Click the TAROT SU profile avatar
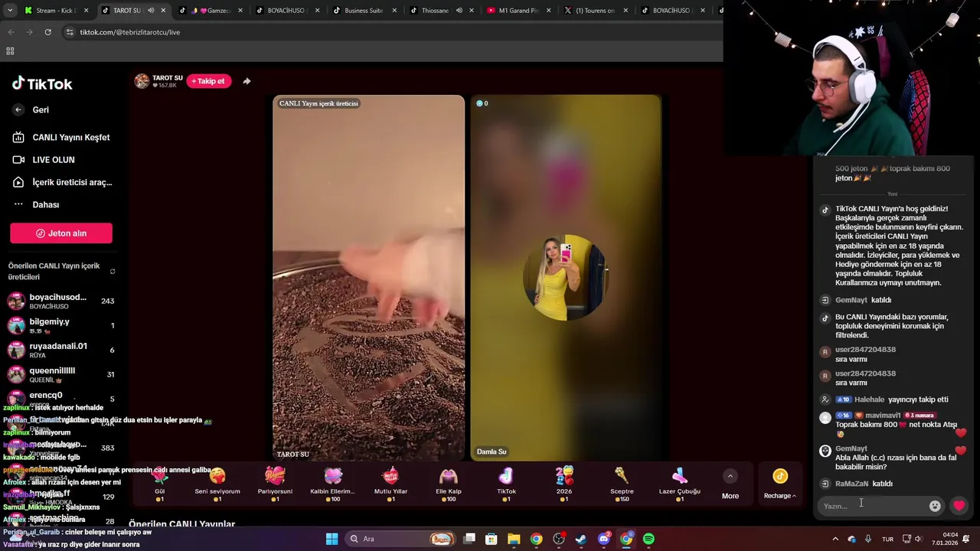The image size is (980, 551). tap(142, 81)
